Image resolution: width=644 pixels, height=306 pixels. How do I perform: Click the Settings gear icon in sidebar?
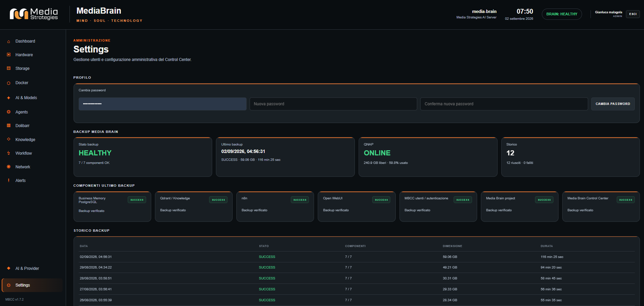tap(9, 285)
